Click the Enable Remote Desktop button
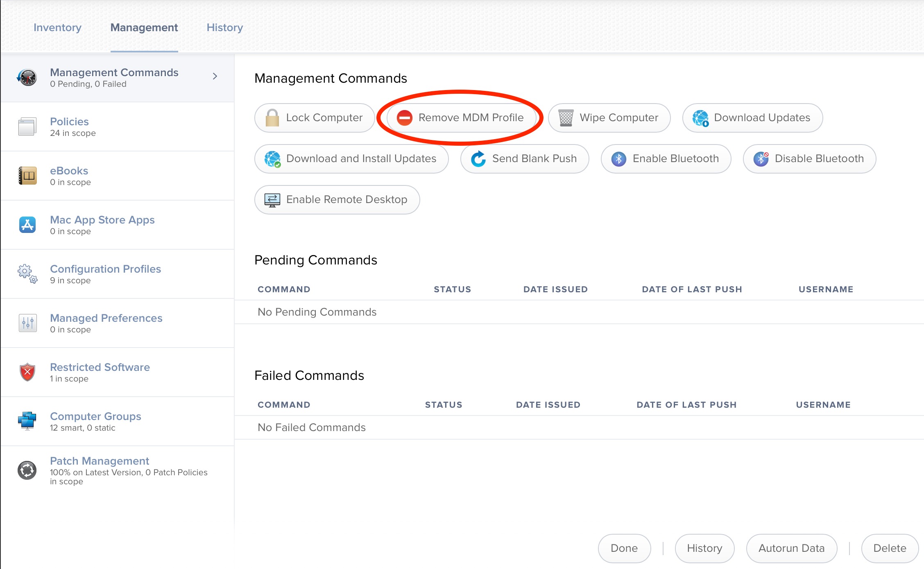Screen dimensions: 924x569 337,200
